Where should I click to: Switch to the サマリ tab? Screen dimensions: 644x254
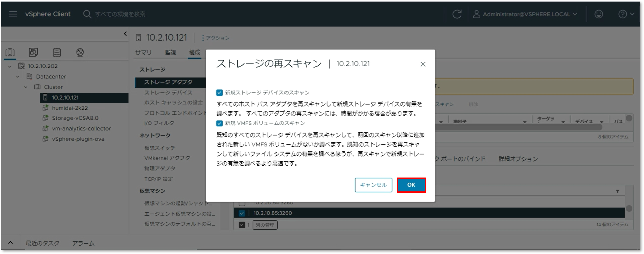pos(143,53)
